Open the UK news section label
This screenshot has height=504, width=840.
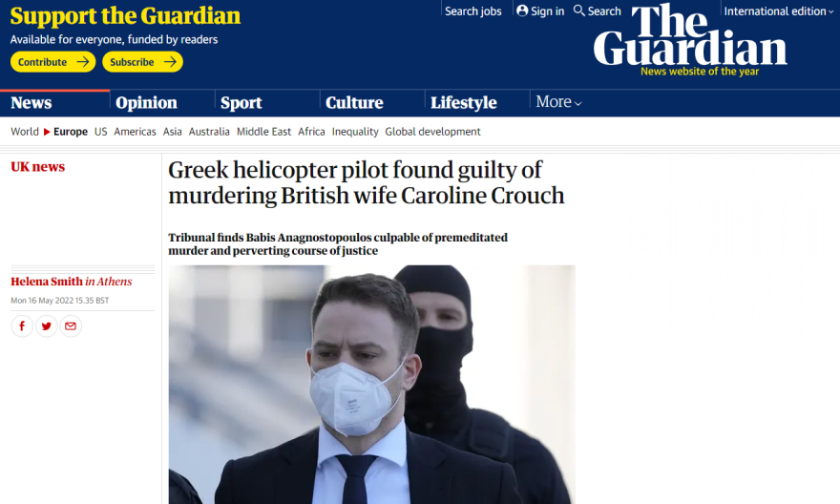pyautogui.click(x=37, y=167)
